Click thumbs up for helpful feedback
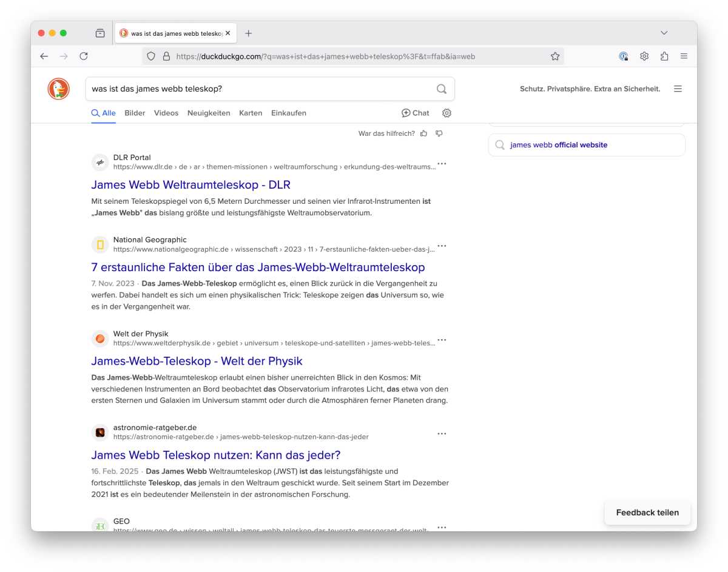728x572 pixels. point(423,133)
